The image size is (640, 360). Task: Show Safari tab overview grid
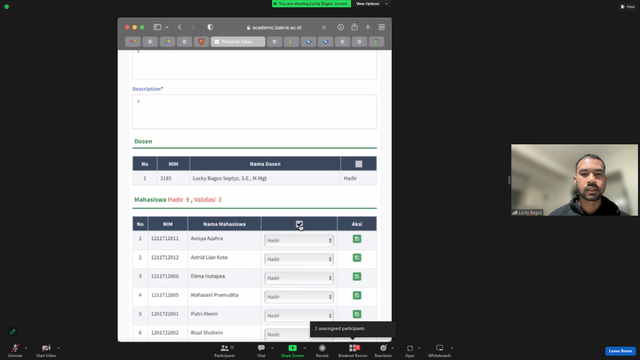coord(382,27)
